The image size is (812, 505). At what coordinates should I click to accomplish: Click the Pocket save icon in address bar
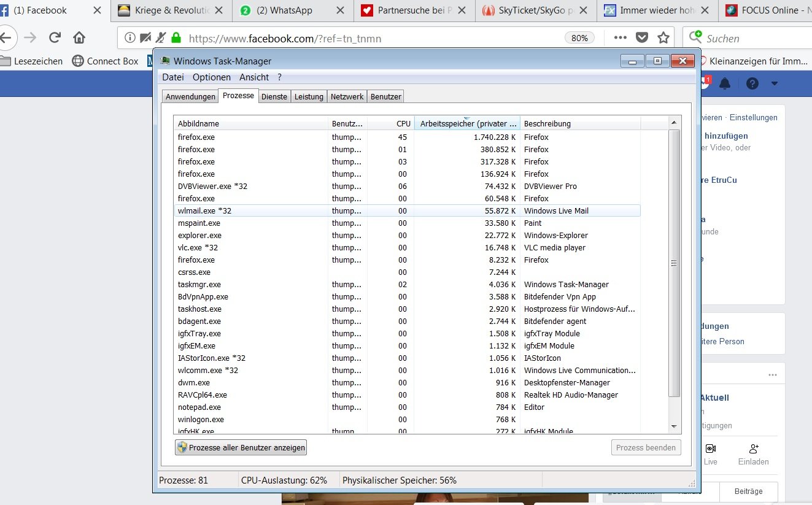[642, 38]
